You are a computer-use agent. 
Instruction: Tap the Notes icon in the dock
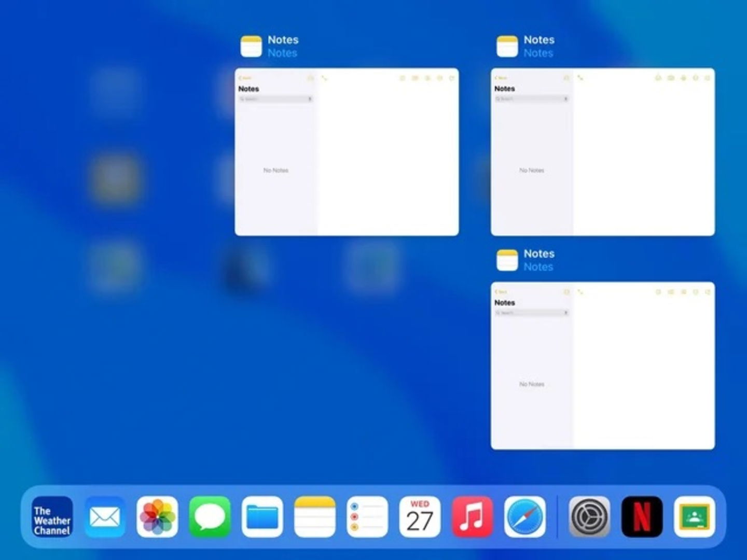pyautogui.click(x=314, y=517)
